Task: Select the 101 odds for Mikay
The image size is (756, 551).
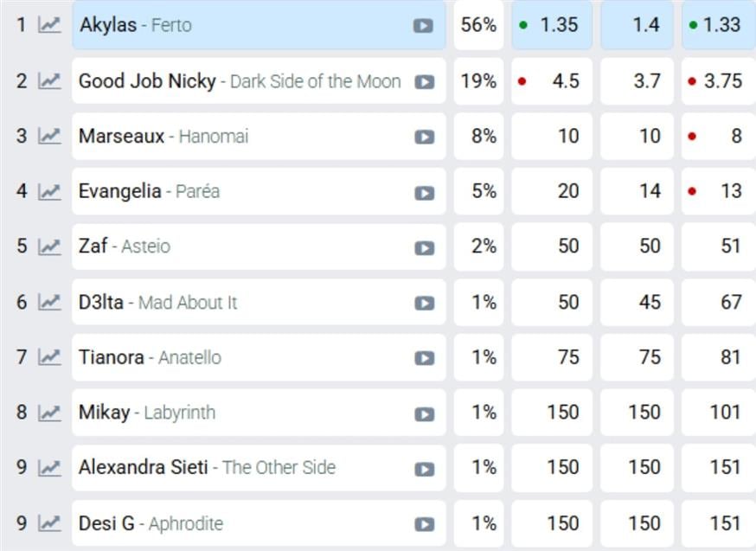Action: [719, 413]
